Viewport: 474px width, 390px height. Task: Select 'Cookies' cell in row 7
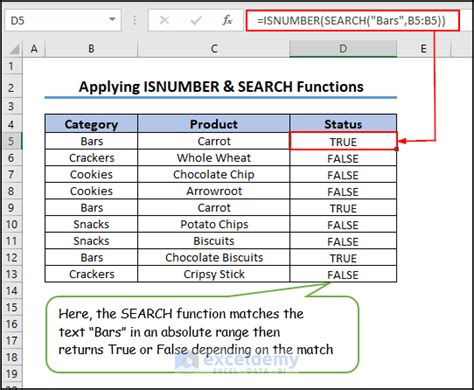(91, 174)
